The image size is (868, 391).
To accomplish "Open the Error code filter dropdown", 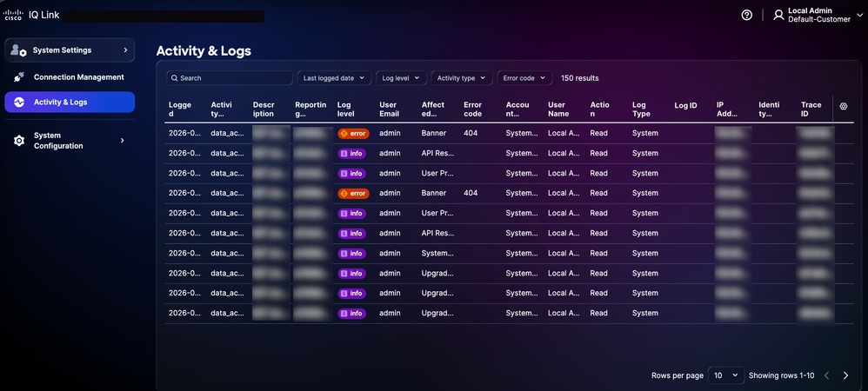I will 524,78.
